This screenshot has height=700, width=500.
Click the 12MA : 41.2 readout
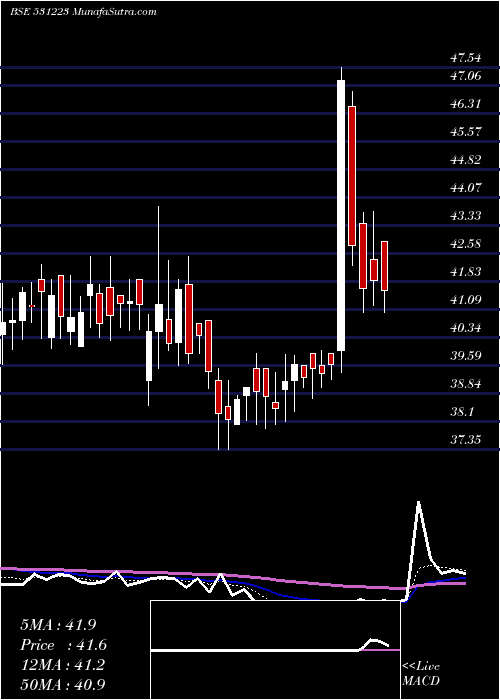[x=62, y=665]
